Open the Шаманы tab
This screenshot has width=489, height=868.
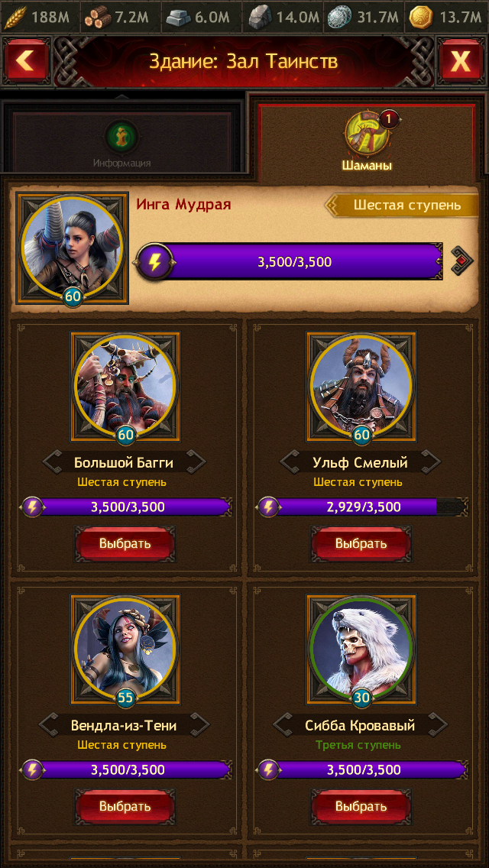coord(366,142)
